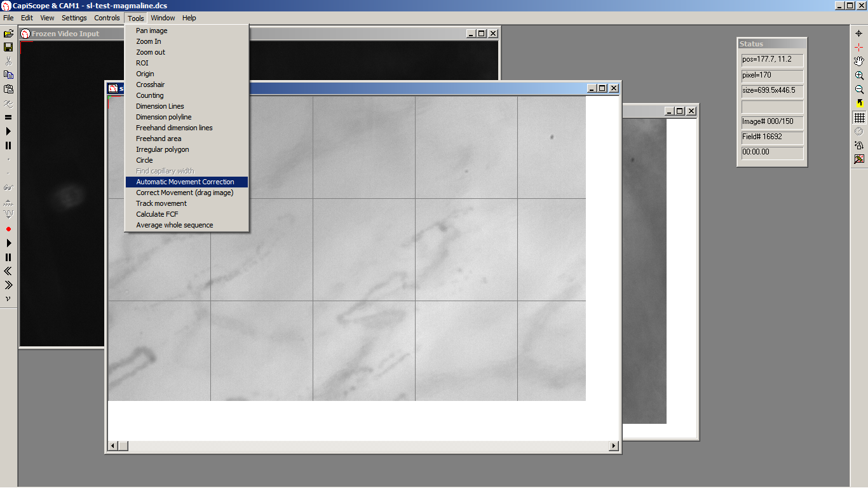Select the black origin crosshair tool icon
Screen dimensions: 868x488
coord(859,33)
